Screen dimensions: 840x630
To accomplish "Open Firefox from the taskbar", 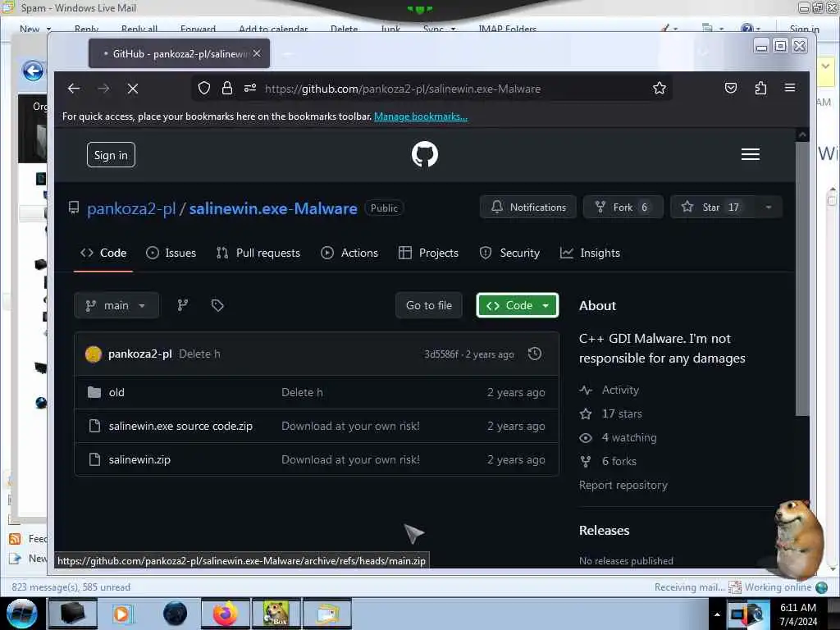I will 225,614.
